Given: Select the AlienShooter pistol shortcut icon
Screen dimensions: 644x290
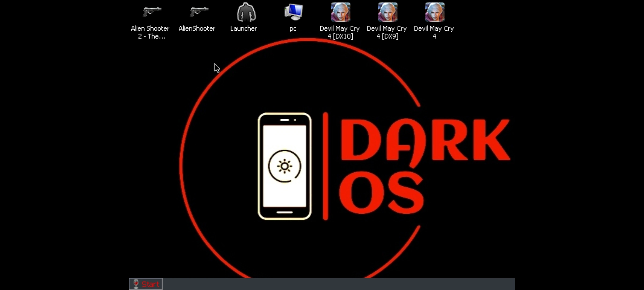Looking at the screenshot, I should point(199,12).
